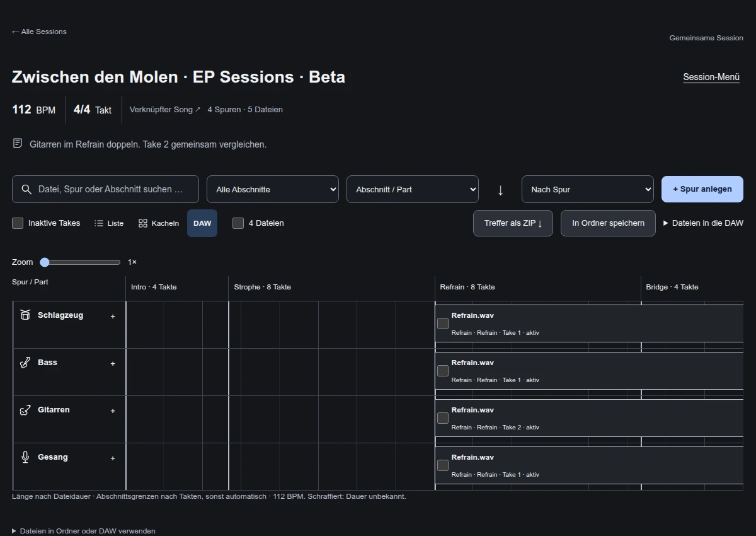Screen dimensions: 756x536
Task: Click the Zoom slider
Action: click(x=80, y=262)
